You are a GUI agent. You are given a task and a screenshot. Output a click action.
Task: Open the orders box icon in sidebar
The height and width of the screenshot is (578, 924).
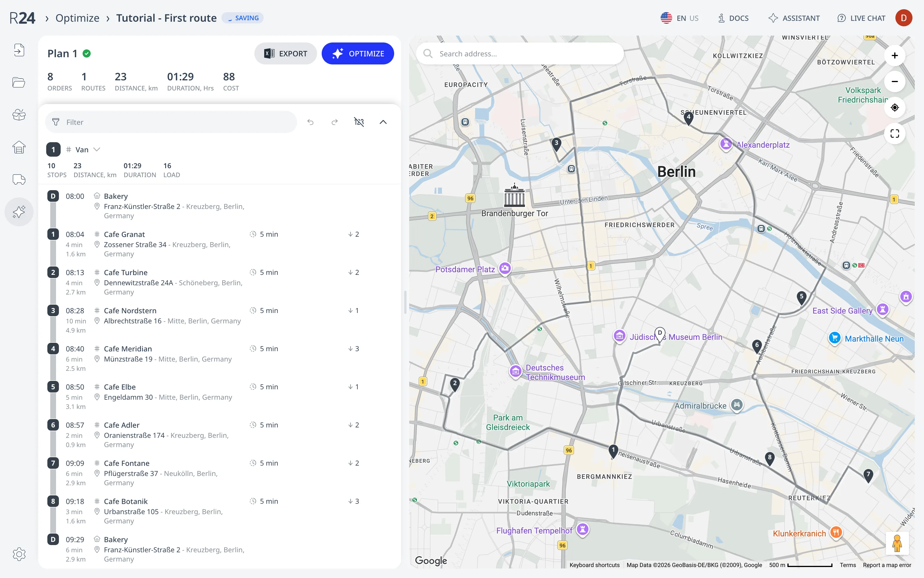(x=19, y=115)
